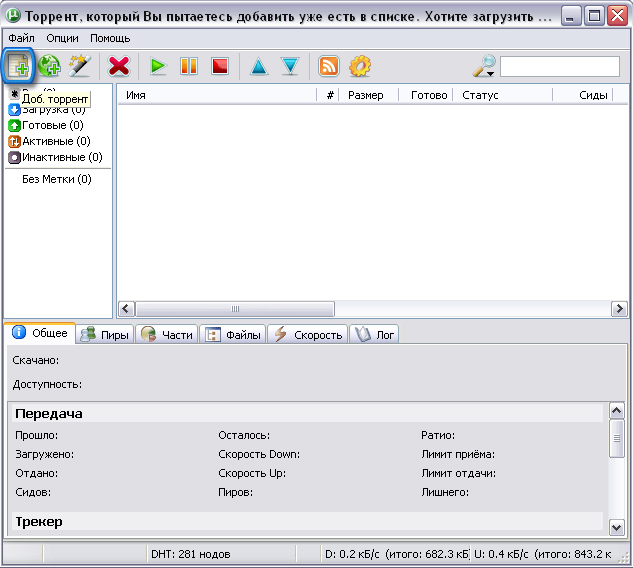This screenshot has width=633, height=568.
Task: Open the search engine dropdown
Action: (485, 67)
